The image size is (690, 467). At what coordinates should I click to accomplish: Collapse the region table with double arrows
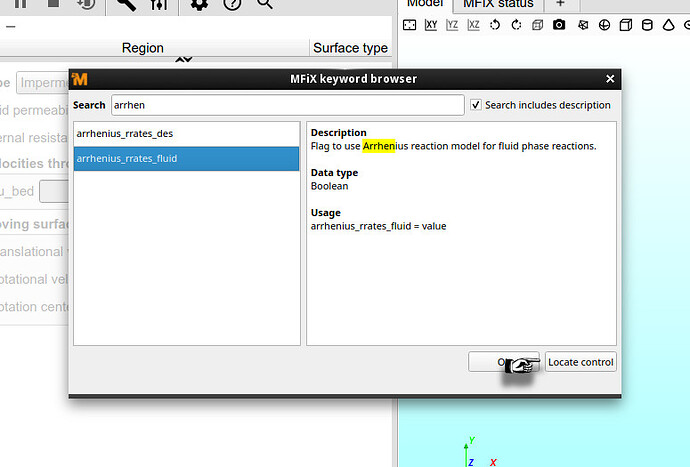(184, 59)
